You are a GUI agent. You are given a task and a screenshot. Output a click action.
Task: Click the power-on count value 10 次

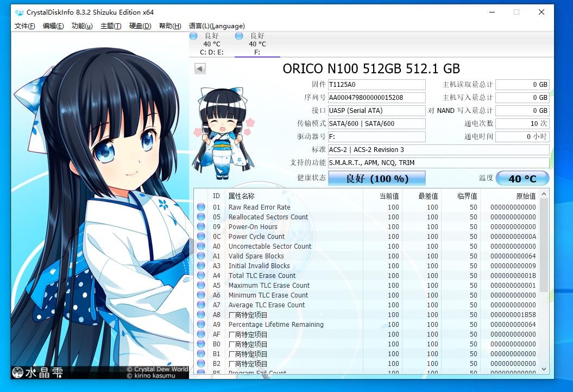pyautogui.click(x=522, y=124)
